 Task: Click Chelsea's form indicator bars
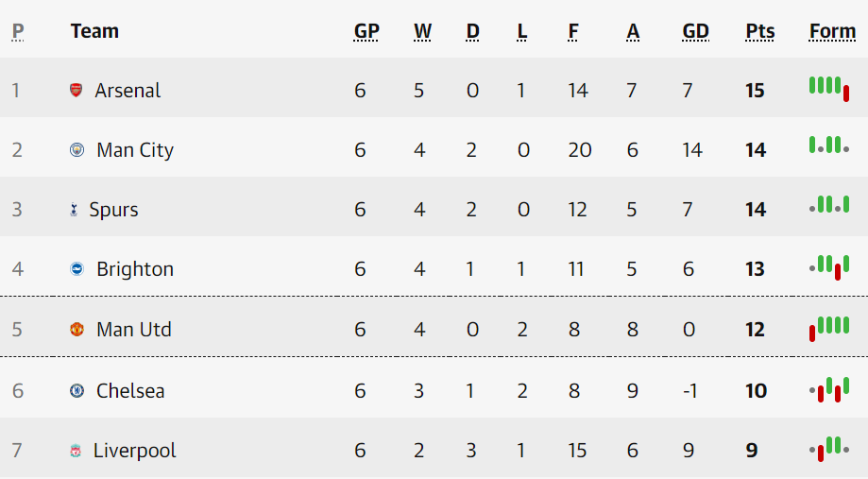pyautogui.click(x=829, y=389)
